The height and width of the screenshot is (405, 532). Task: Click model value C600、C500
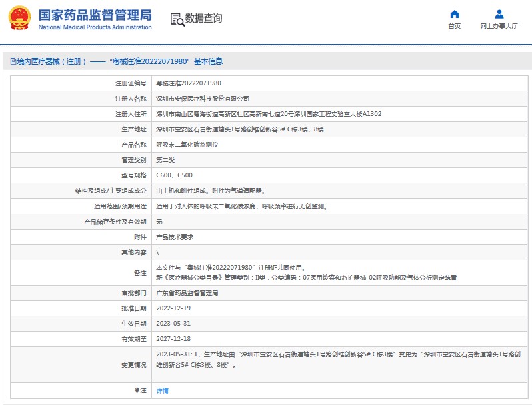coord(175,175)
